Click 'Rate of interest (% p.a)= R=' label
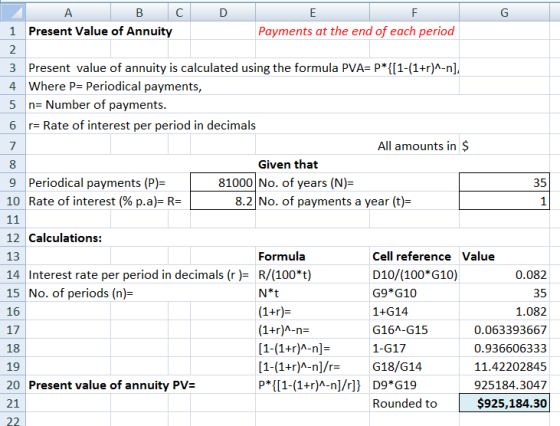The width and height of the screenshot is (560, 426). pos(105,201)
